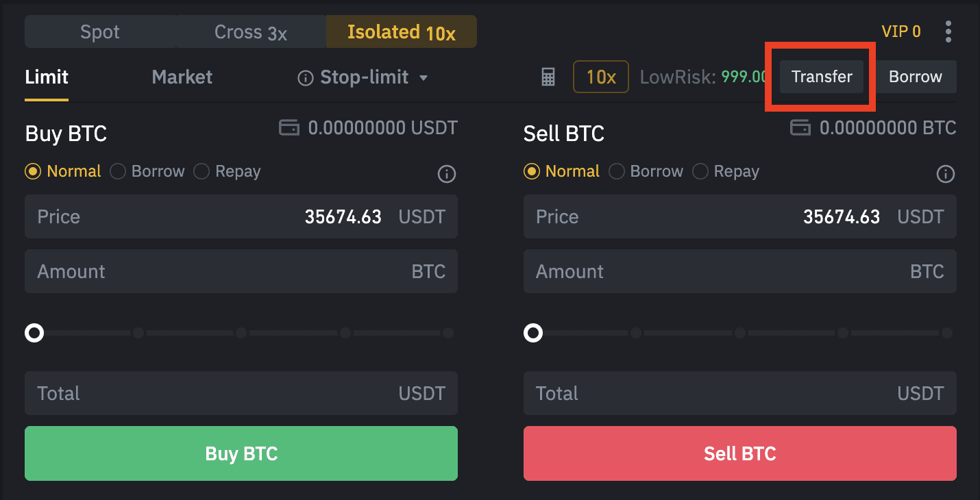This screenshot has width=980, height=500.
Task: Click the Amount field under Sell BTC
Action: 740,271
